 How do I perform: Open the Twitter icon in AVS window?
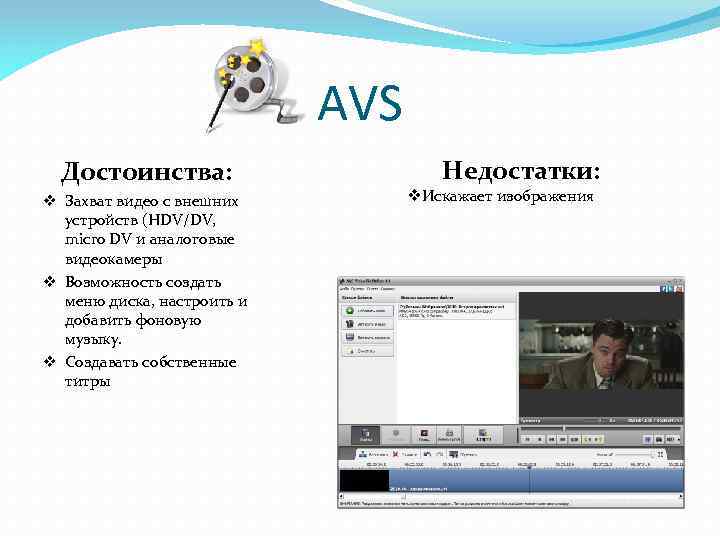click(x=671, y=289)
